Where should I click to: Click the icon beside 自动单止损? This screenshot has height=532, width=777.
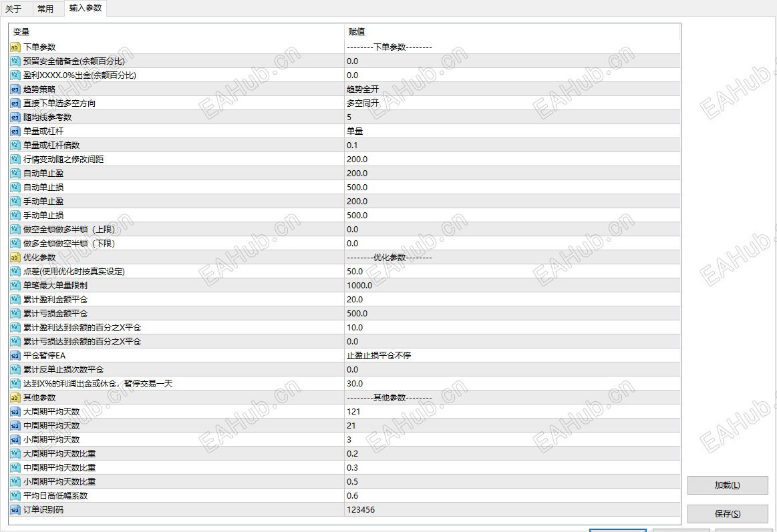click(x=15, y=187)
